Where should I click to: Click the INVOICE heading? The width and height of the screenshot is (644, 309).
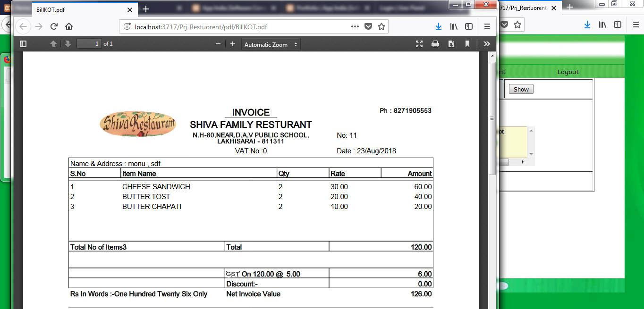pyautogui.click(x=251, y=112)
